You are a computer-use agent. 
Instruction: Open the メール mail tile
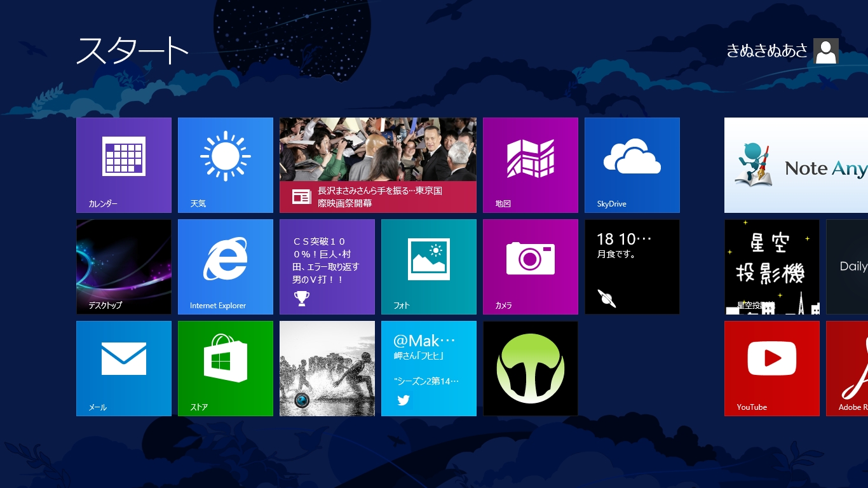point(124,369)
